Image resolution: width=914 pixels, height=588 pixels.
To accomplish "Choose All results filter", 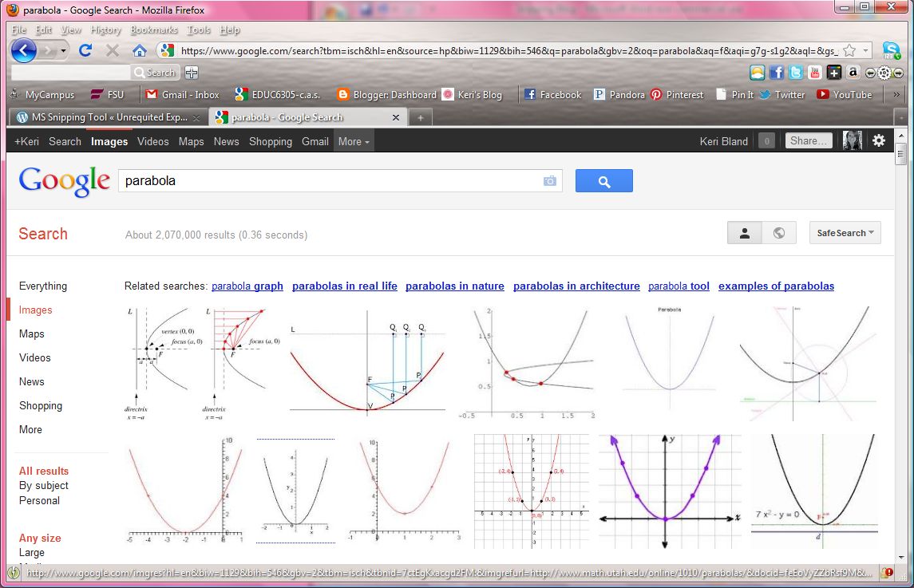I will [44, 471].
